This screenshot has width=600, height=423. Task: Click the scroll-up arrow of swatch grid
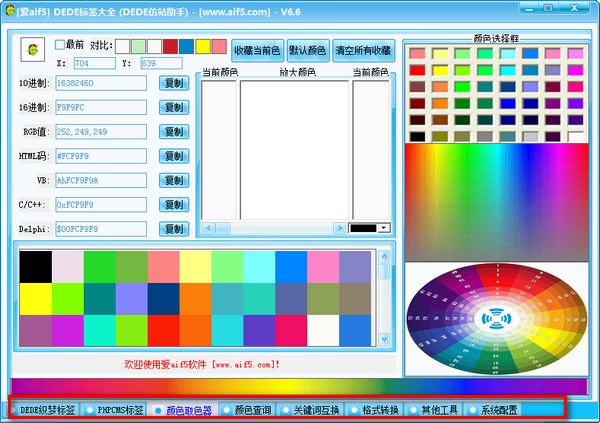coord(385,253)
